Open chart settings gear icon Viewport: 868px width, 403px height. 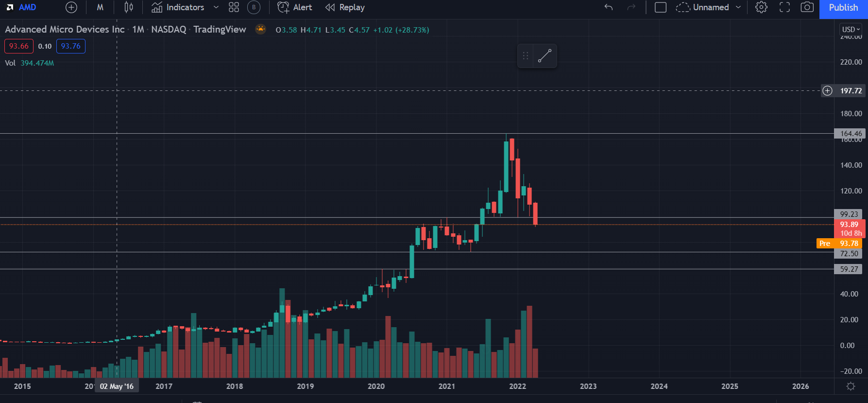(761, 7)
